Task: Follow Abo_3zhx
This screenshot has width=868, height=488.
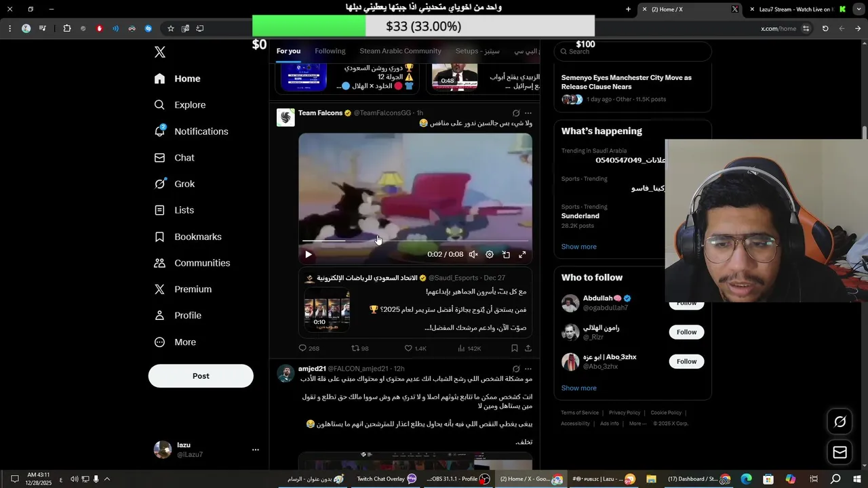Action: point(686,361)
